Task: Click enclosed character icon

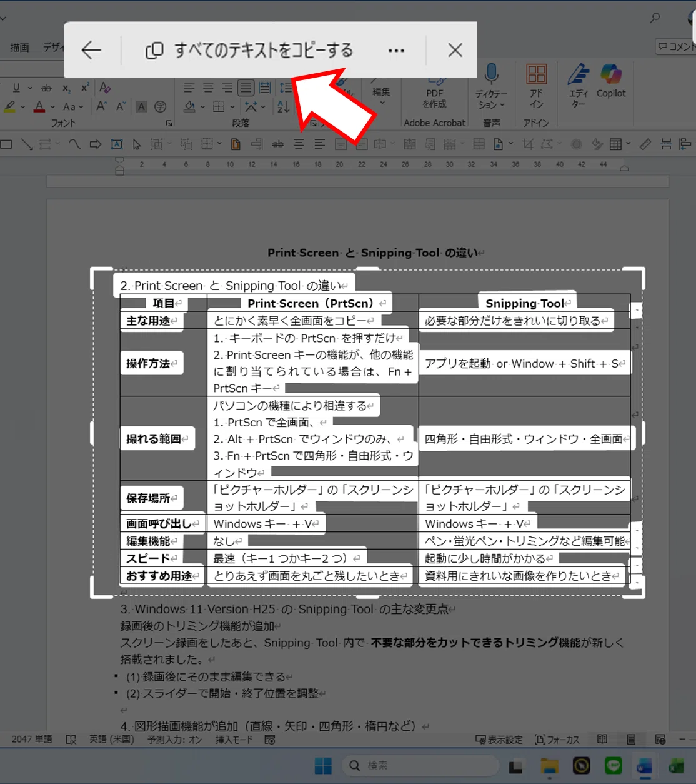Action: [161, 107]
